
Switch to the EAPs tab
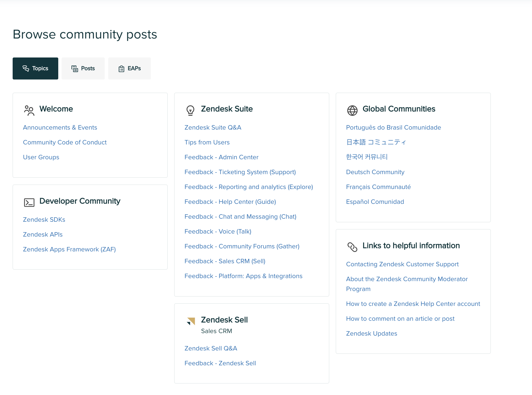(x=129, y=68)
